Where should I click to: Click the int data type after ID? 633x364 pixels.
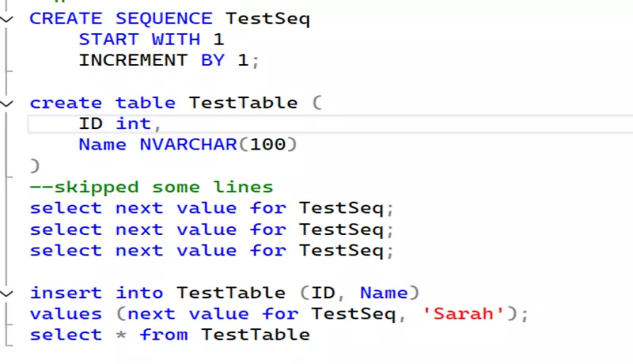[133, 123]
